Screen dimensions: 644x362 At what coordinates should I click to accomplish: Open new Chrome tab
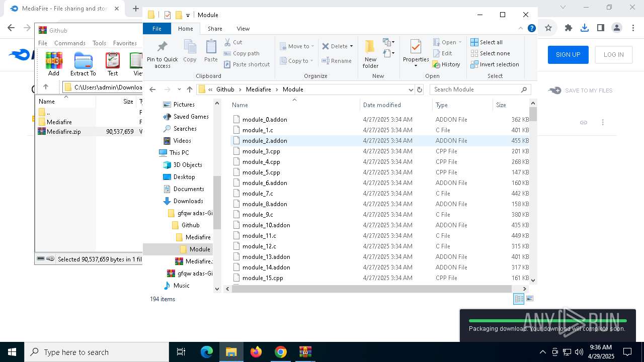click(x=136, y=9)
